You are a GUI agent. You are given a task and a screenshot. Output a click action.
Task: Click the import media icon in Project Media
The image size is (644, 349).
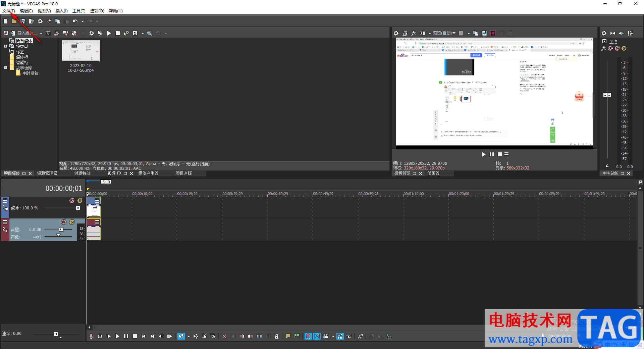pyautogui.click(x=13, y=33)
